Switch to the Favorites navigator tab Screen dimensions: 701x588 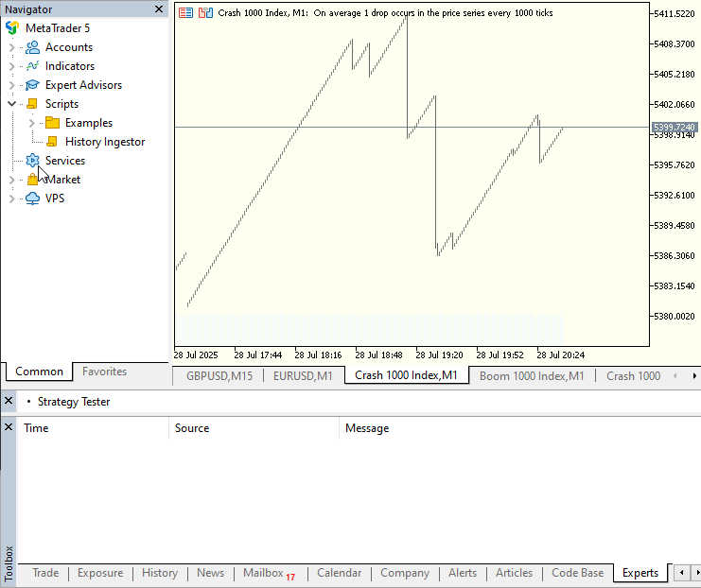[x=104, y=372]
